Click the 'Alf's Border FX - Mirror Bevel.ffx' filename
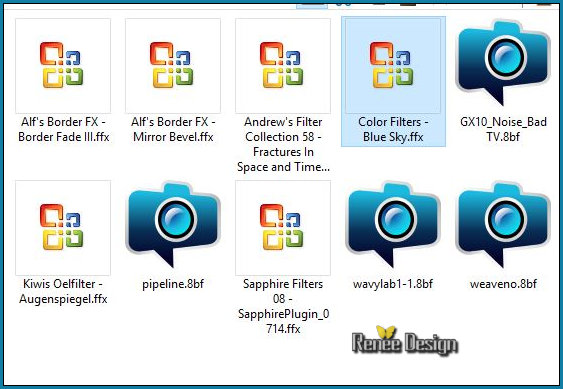 [173, 129]
